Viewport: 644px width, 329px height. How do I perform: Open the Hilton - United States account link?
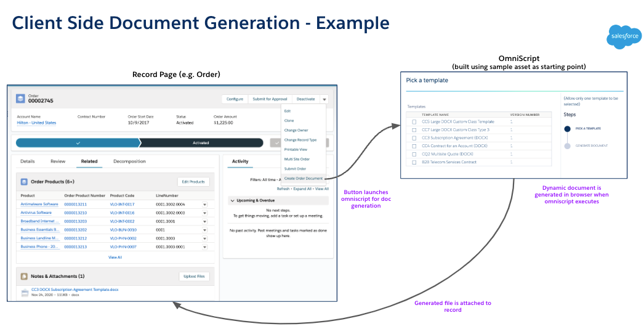click(36, 123)
